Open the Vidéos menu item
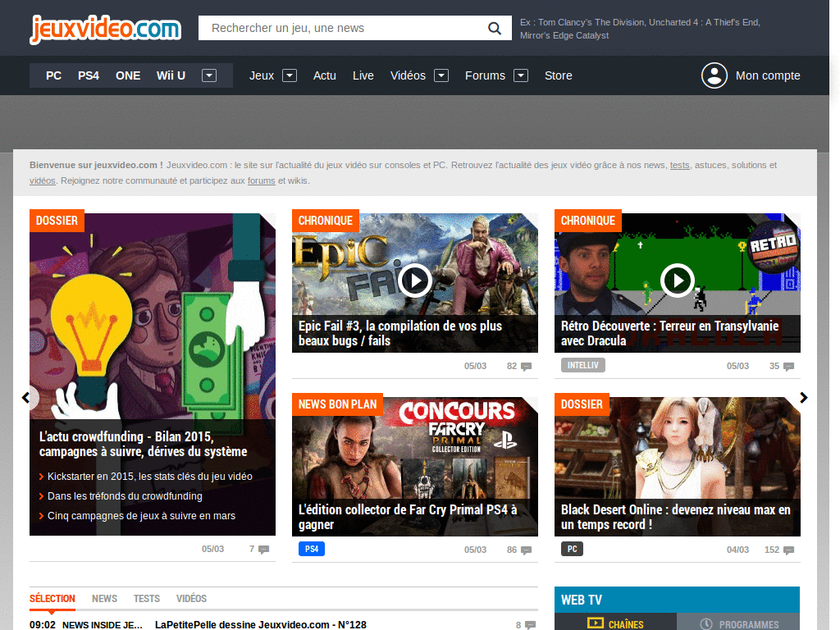Viewport: 840px width, 630px height. pyautogui.click(x=408, y=75)
